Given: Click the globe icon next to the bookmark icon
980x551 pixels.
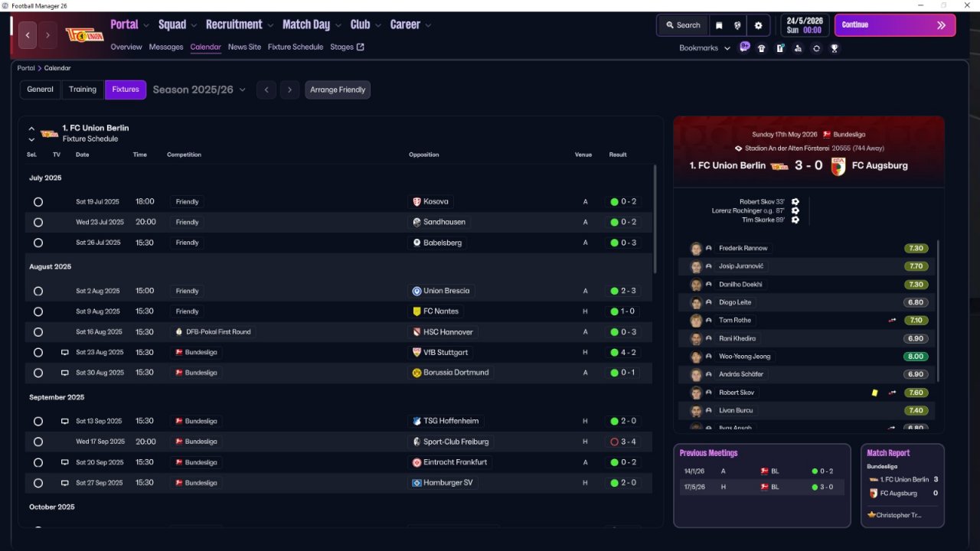Looking at the screenshot, I should point(737,25).
